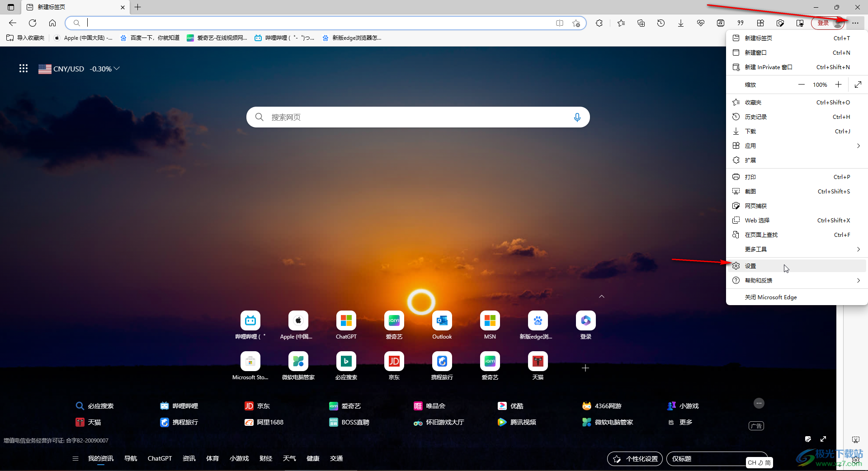This screenshot has width=868, height=471.
Task: Open the extensions puzzle icon
Action: tap(599, 23)
